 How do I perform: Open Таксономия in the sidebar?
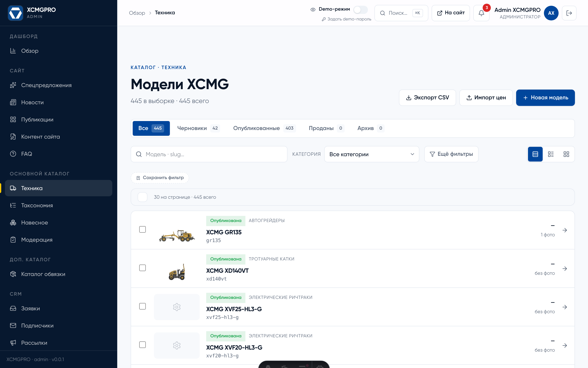[59, 205]
